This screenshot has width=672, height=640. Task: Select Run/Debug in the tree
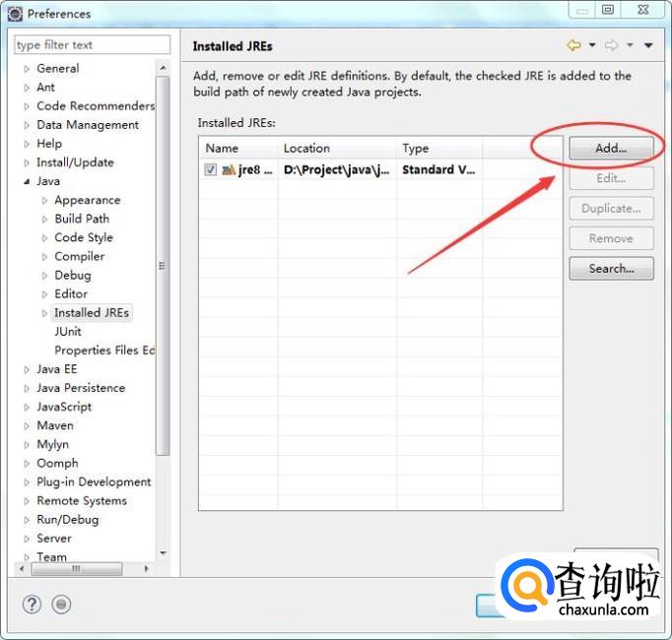tap(68, 520)
